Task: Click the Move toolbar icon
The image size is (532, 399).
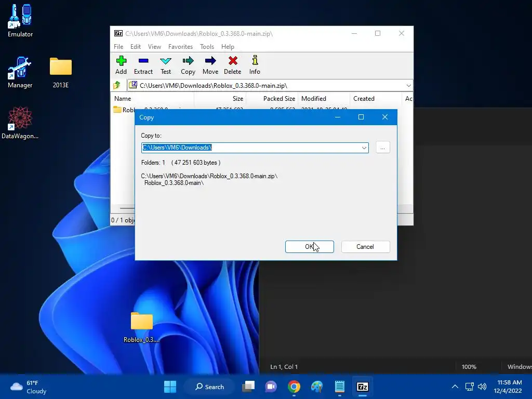Action: pyautogui.click(x=210, y=65)
